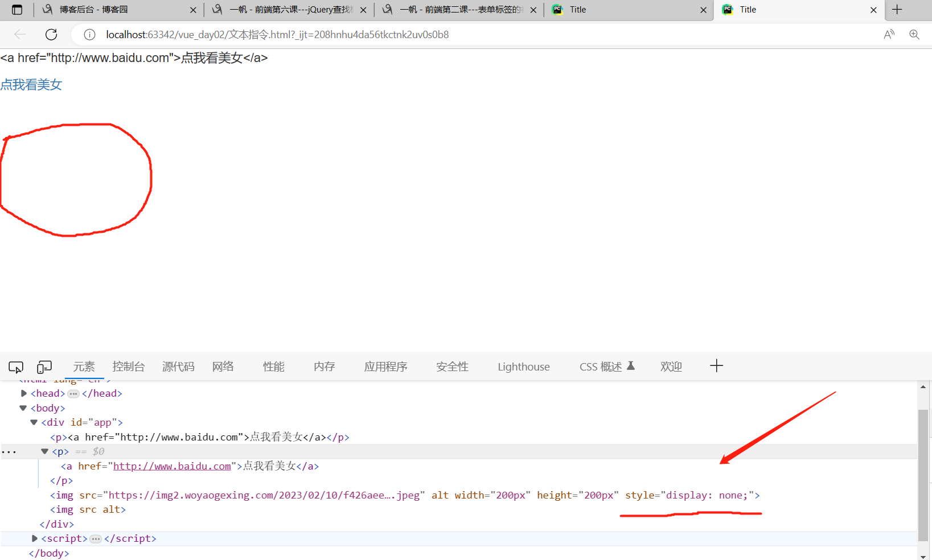Image resolution: width=932 pixels, height=560 pixels.
Task: Open Read Aloud icon in address bar
Action: point(889,35)
